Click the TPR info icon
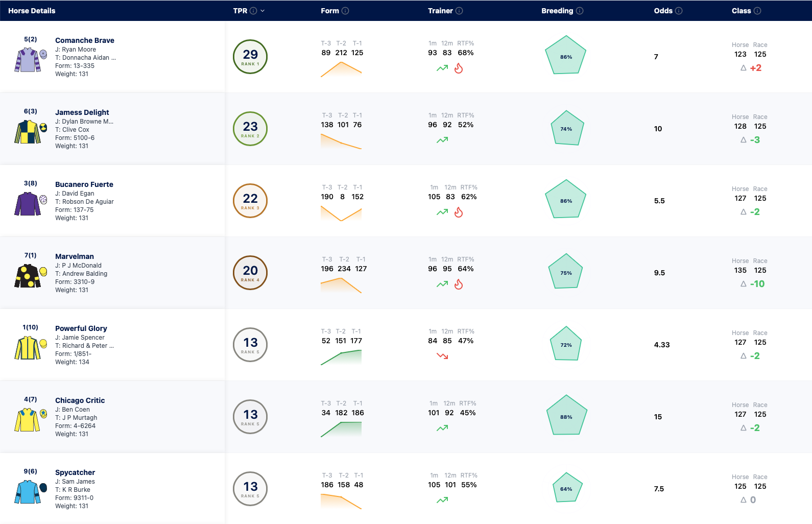Image resolution: width=812 pixels, height=524 pixels. 253,11
